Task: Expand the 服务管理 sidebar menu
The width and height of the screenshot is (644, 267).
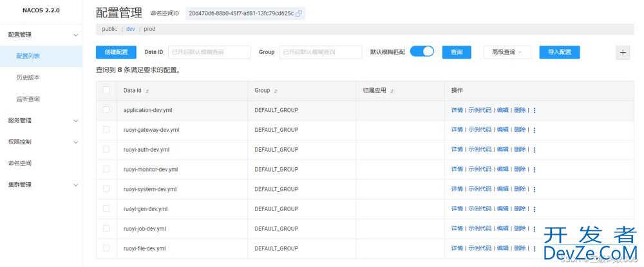Action: tap(41, 120)
